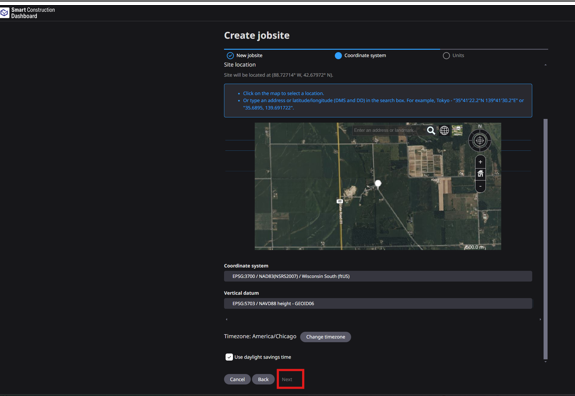This screenshot has width=575, height=396.
Task: Click the Next button
Action: coord(287,380)
